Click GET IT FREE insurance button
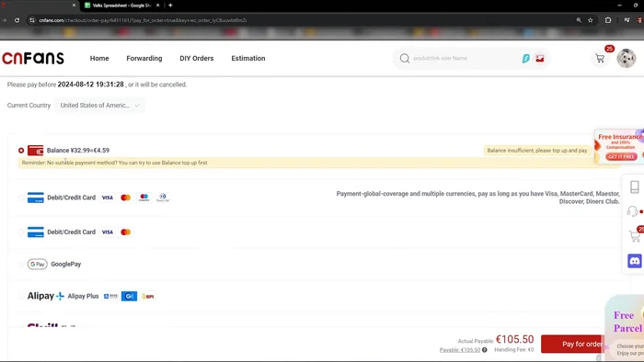644x362 pixels. tap(621, 156)
